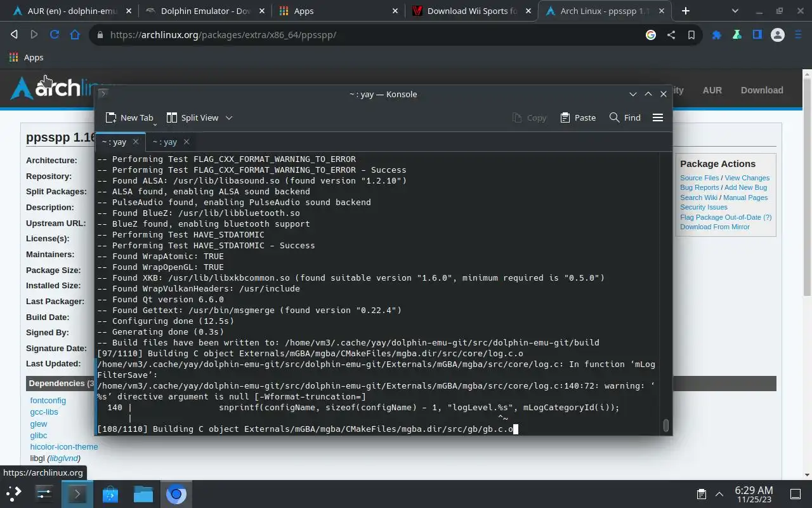This screenshot has width=812, height=508.
Task: Open browser extensions puzzle icon
Action: click(x=717, y=35)
